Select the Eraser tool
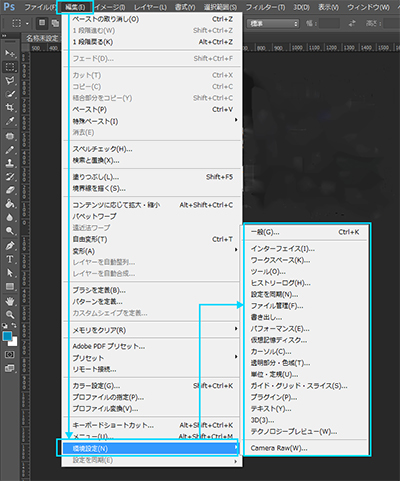The image size is (400, 481). [x=10, y=190]
